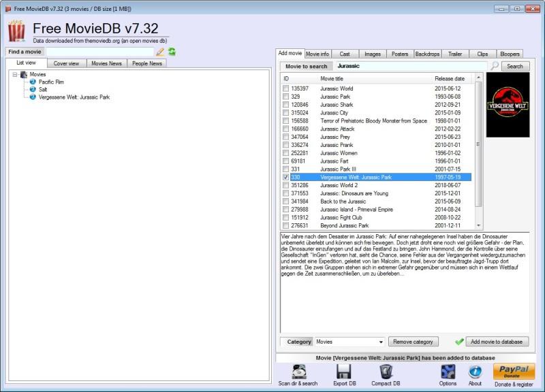Viewport: 545px width, 392px height.
Task: Tick the Jurassic City checkbox
Action: (x=285, y=112)
